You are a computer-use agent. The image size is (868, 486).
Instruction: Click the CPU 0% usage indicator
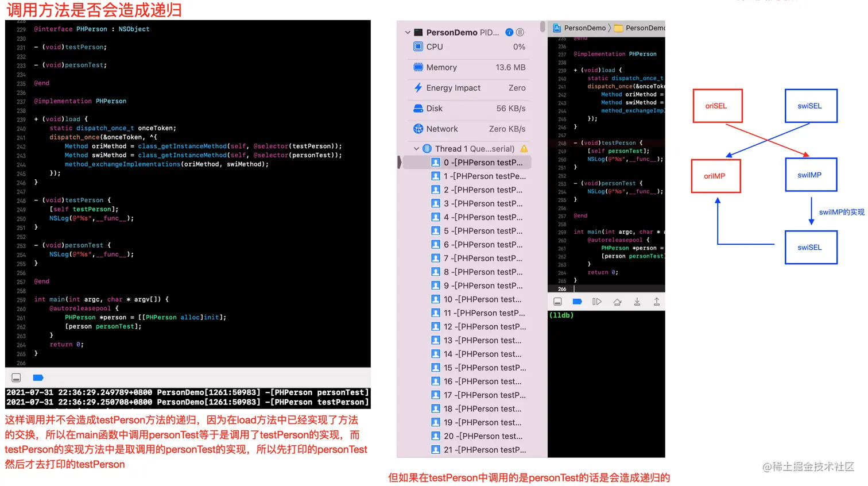520,47
